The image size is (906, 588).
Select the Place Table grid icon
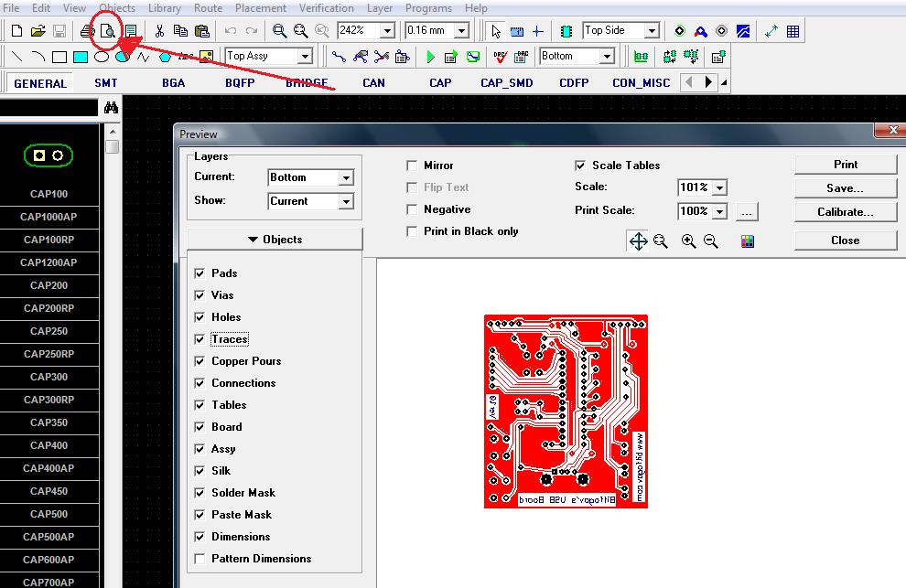793,31
